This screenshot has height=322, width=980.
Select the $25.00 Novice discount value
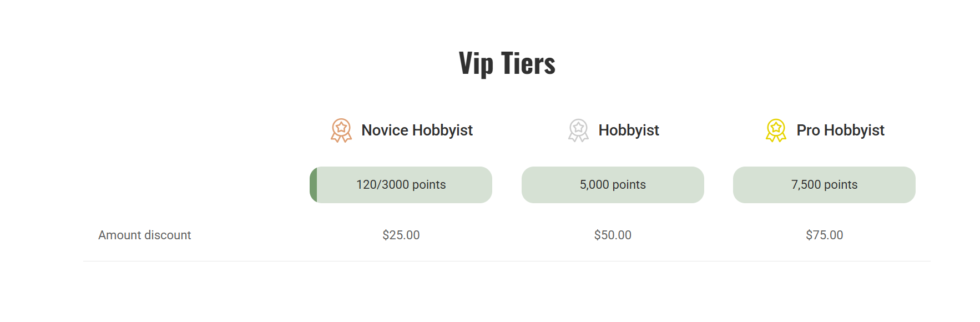coord(400,235)
